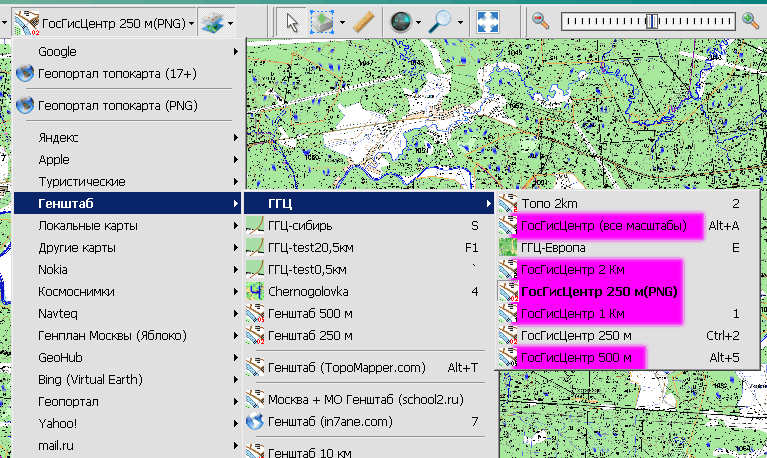Click the magnifier search tool
Image resolution: width=767 pixels, height=458 pixels.
(x=440, y=23)
